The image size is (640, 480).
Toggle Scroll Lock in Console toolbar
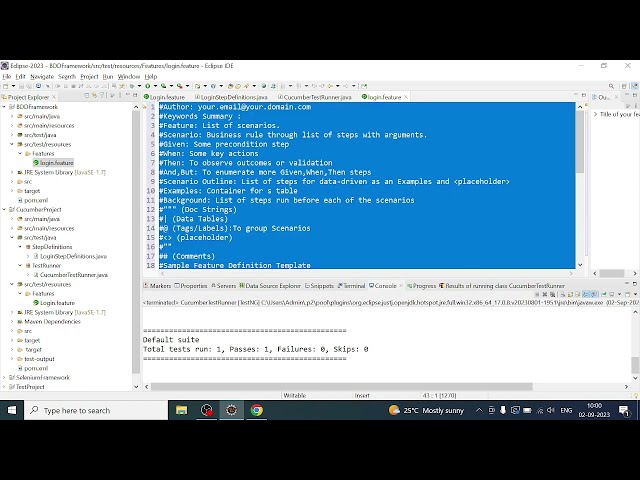[570, 294]
